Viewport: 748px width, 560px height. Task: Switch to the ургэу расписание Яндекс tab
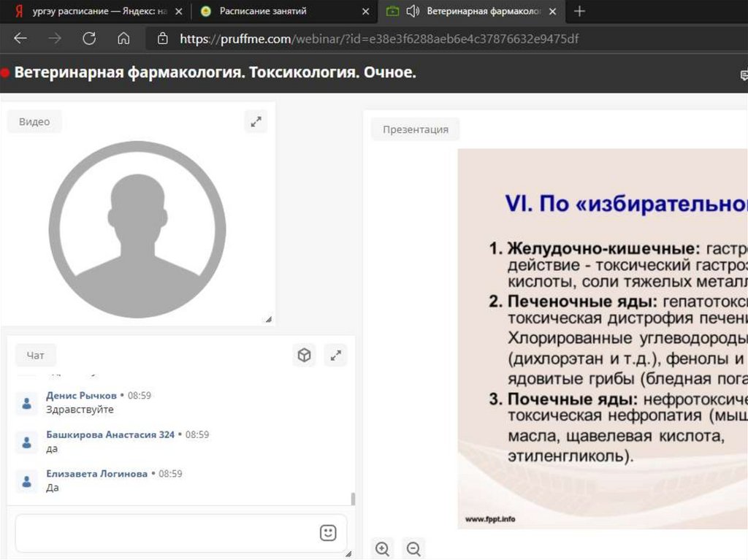tap(95, 11)
